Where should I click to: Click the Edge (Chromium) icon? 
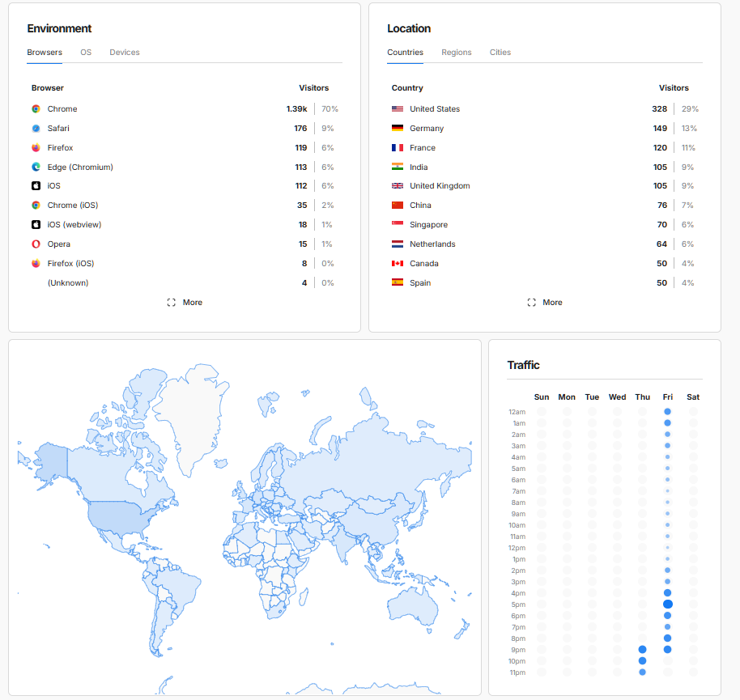[36, 168]
